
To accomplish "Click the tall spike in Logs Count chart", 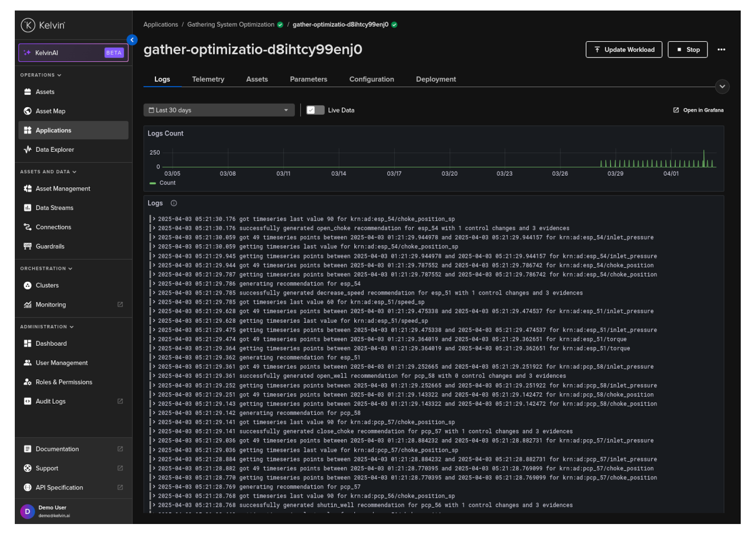I will click(703, 159).
